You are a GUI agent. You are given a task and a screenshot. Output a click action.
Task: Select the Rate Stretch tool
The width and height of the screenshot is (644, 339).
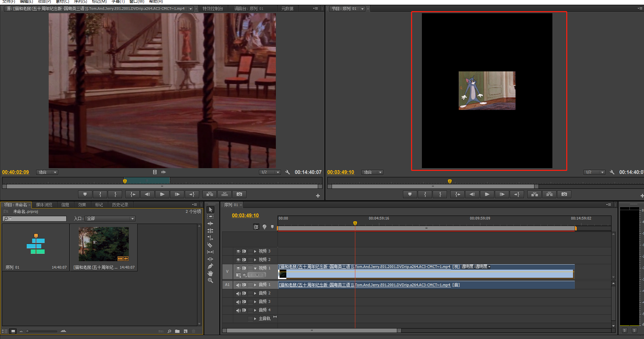click(x=210, y=238)
